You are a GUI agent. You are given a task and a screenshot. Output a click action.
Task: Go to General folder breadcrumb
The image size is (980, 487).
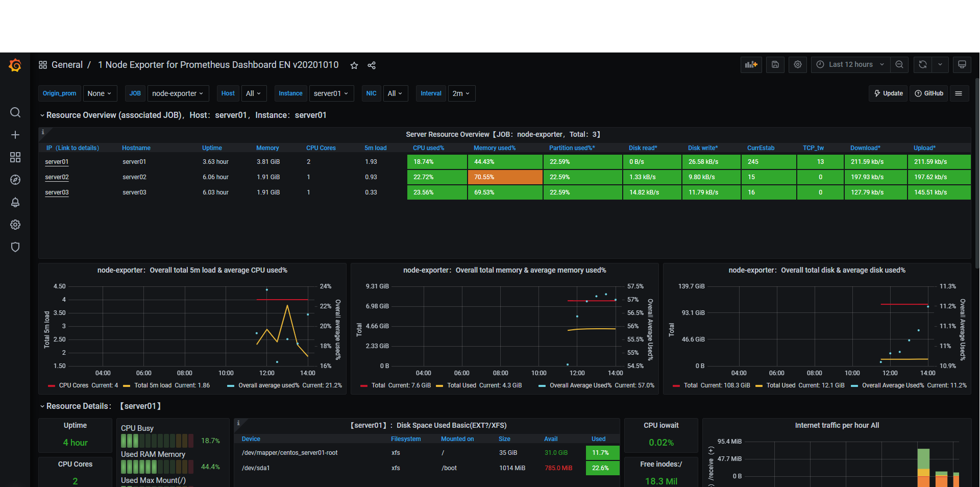click(67, 65)
